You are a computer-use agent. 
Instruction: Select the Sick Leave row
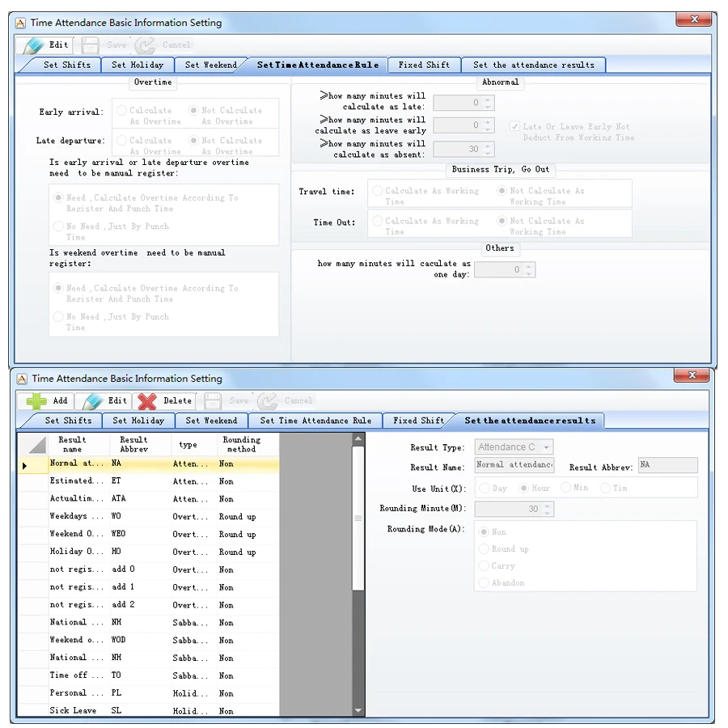click(149, 710)
